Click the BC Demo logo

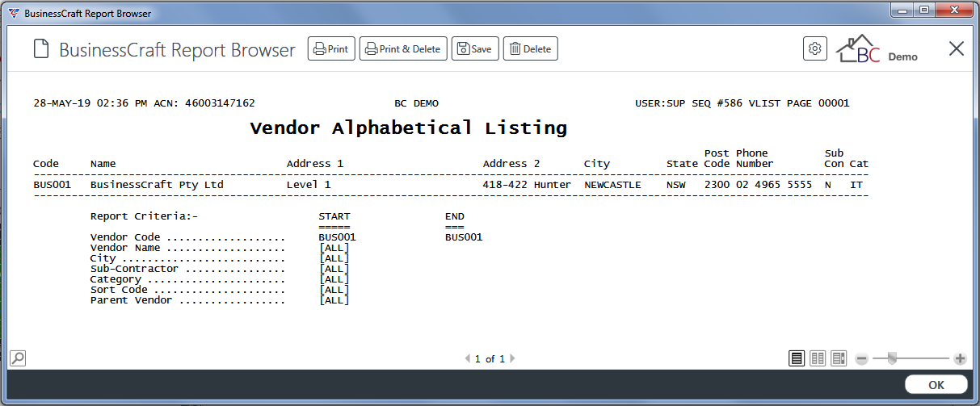coord(877,49)
